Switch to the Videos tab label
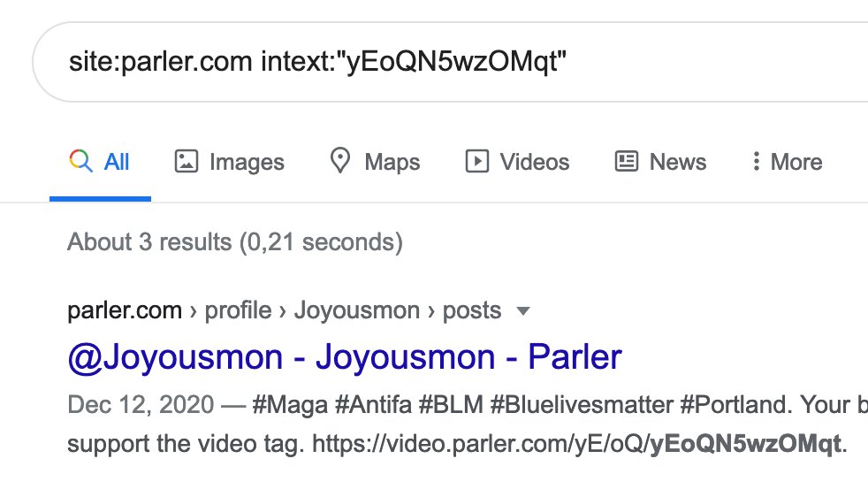The height and width of the screenshot is (497, 868). (x=534, y=162)
